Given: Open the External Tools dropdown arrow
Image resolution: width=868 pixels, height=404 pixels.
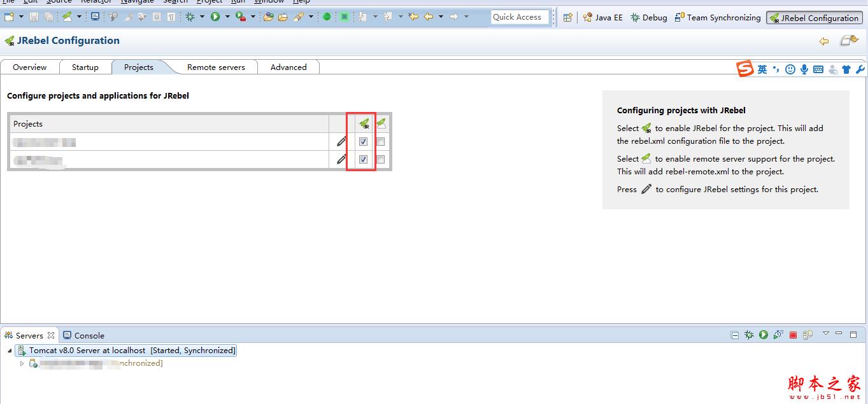Looking at the screenshot, I should [x=253, y=17].
